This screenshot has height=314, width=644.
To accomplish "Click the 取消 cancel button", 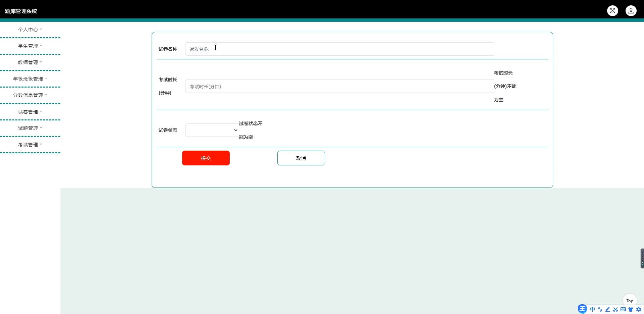I will (x=301, y=158).
